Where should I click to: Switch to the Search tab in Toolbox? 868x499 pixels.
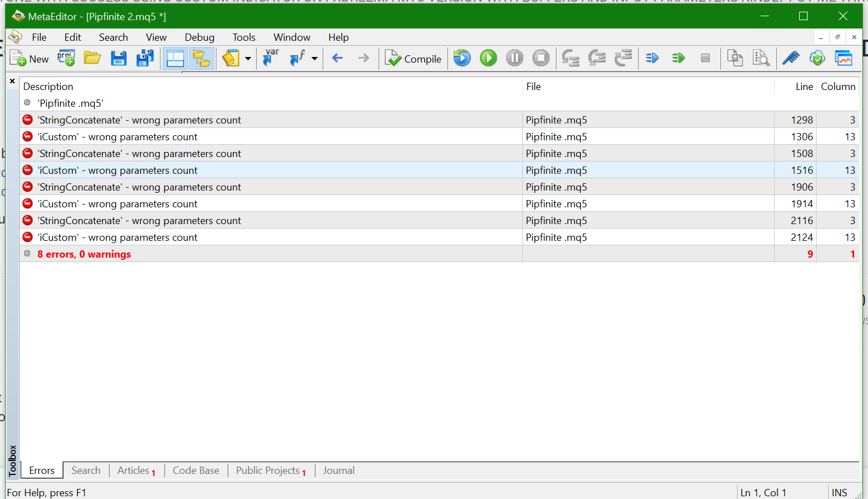pyautogui.click(x=86, y=471)
